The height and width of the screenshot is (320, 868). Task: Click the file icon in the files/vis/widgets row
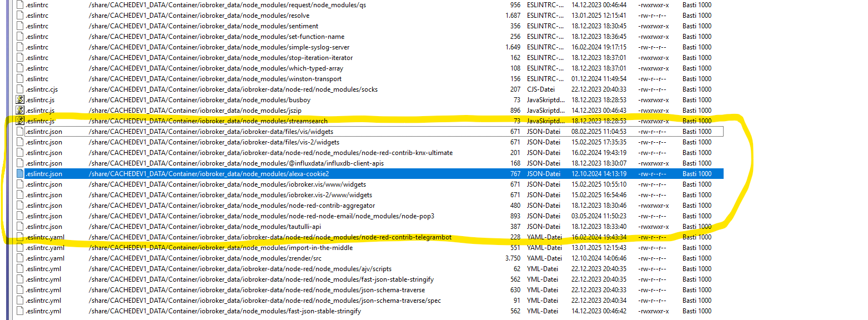click(21, 132)
